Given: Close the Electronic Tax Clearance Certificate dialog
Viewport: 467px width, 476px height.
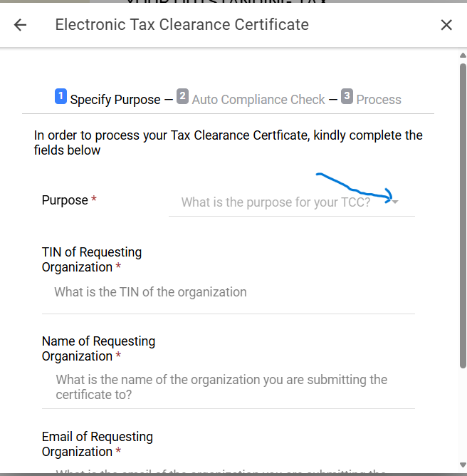Looking at the screenshot, I should (446, 25).
